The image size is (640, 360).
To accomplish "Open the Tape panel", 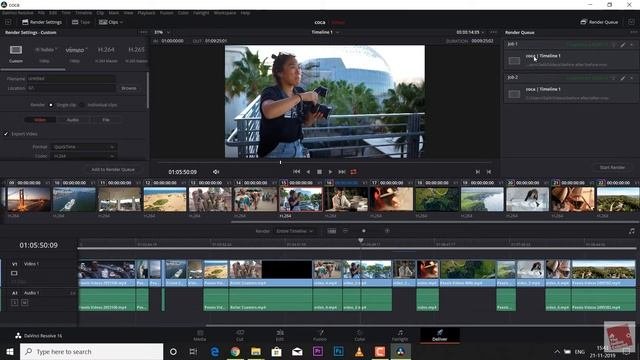I will (x=81, y=22).
